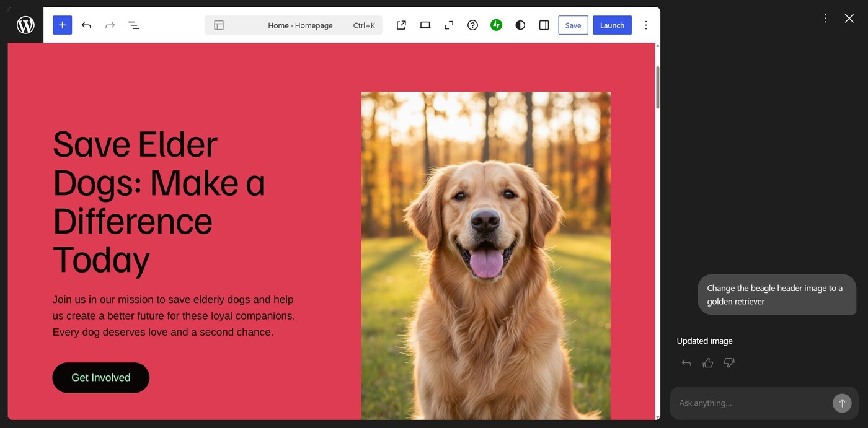The image size is (868, 428).
Task: Open the site preview in new tab
Action: point(401,25)
